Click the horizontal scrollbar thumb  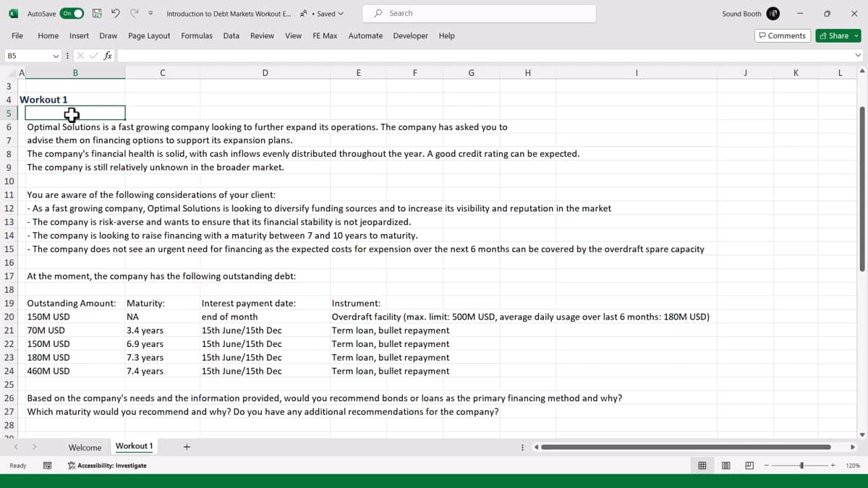click(685, 447)
